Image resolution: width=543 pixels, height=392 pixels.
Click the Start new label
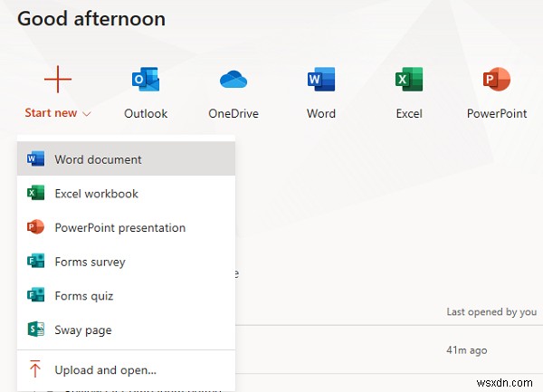click(51, 113)
